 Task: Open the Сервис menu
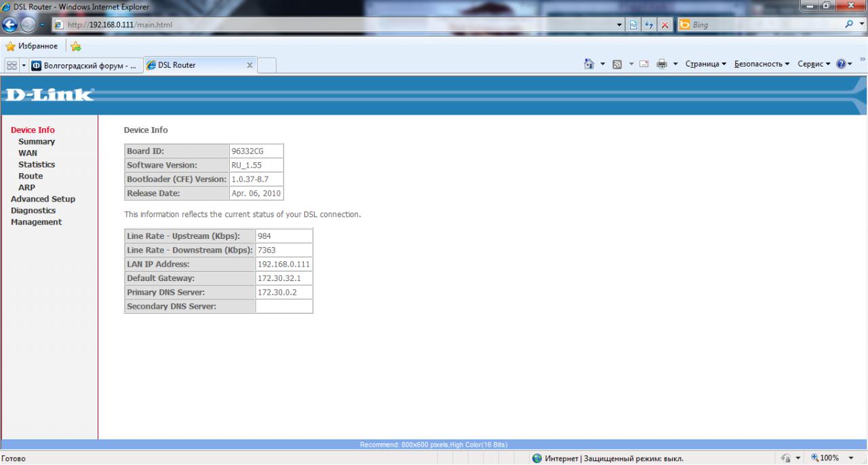(814, 64)
